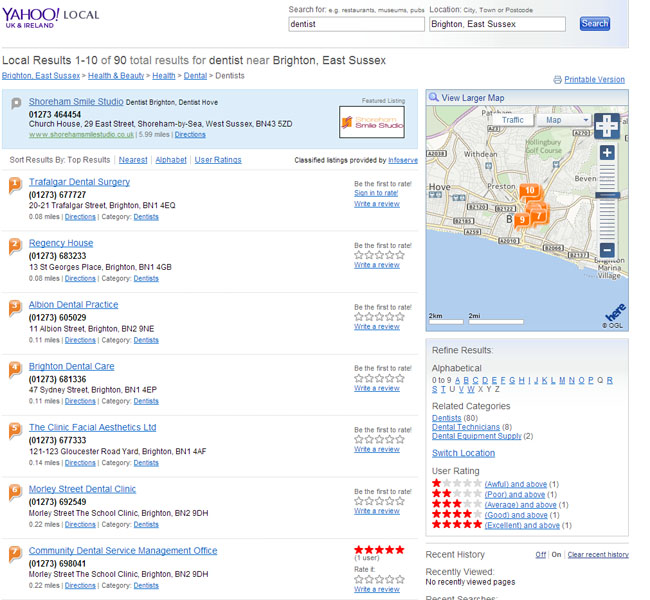
Task: Toggle the Traffic overlay on the map
Action: tap(513, 120)
